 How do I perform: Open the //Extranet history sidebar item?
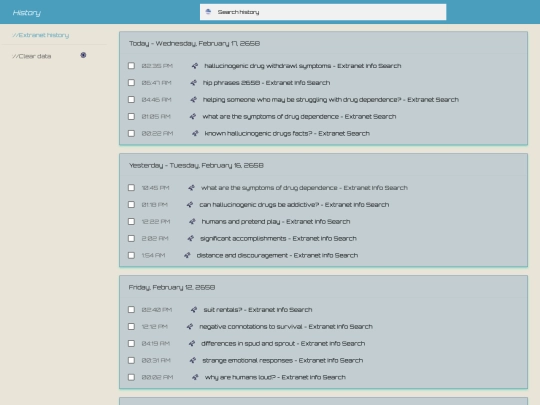click(x=41, y=35)
